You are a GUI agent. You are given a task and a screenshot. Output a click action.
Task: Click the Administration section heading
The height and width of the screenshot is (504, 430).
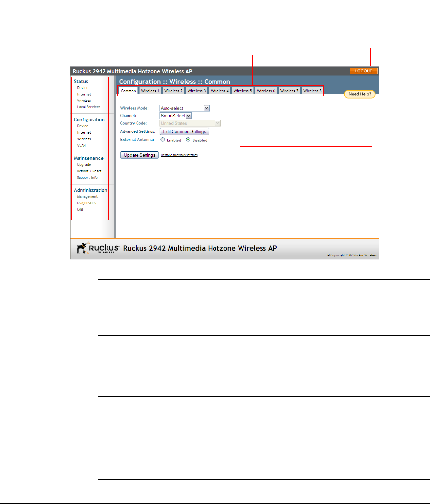pos(91,190)
